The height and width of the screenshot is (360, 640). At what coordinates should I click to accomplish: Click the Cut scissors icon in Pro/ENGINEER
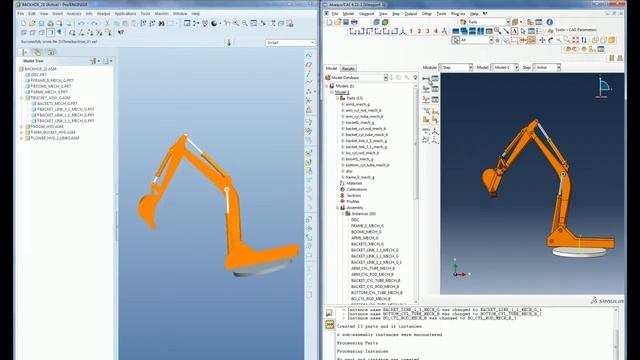tap(107, 24)
